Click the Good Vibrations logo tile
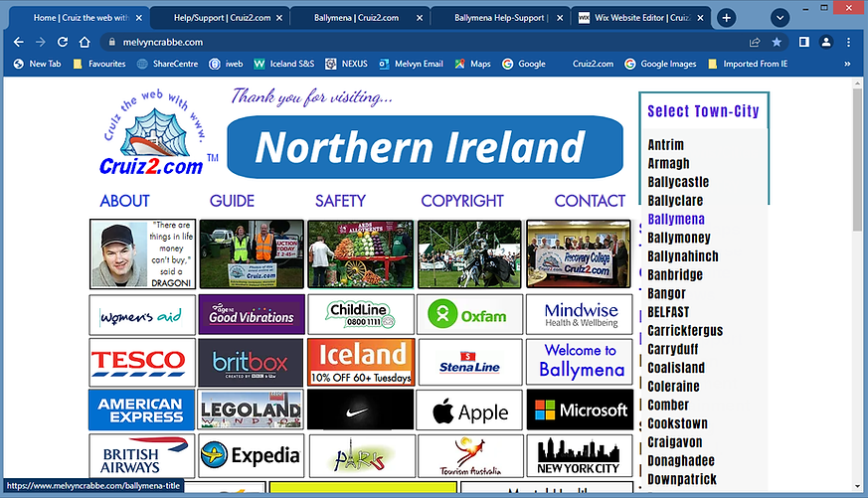The height and width of the screenshot is (498, 868). 252,315
